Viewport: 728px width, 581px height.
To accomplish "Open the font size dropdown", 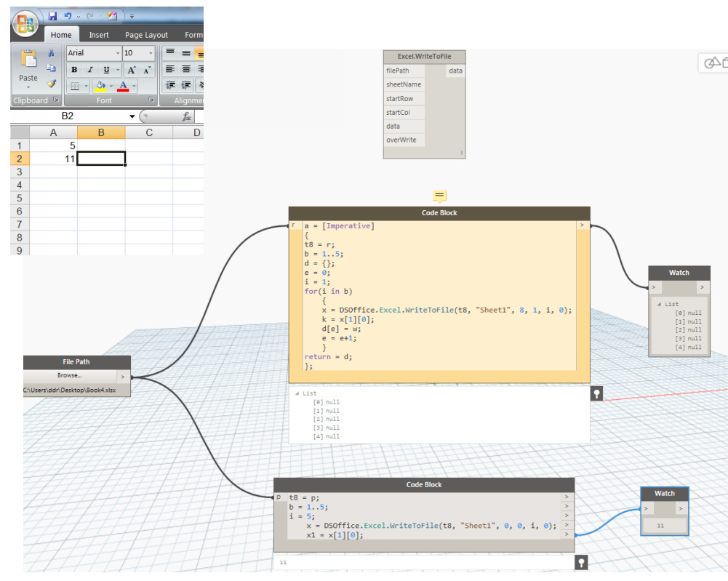I will point(149,53).
